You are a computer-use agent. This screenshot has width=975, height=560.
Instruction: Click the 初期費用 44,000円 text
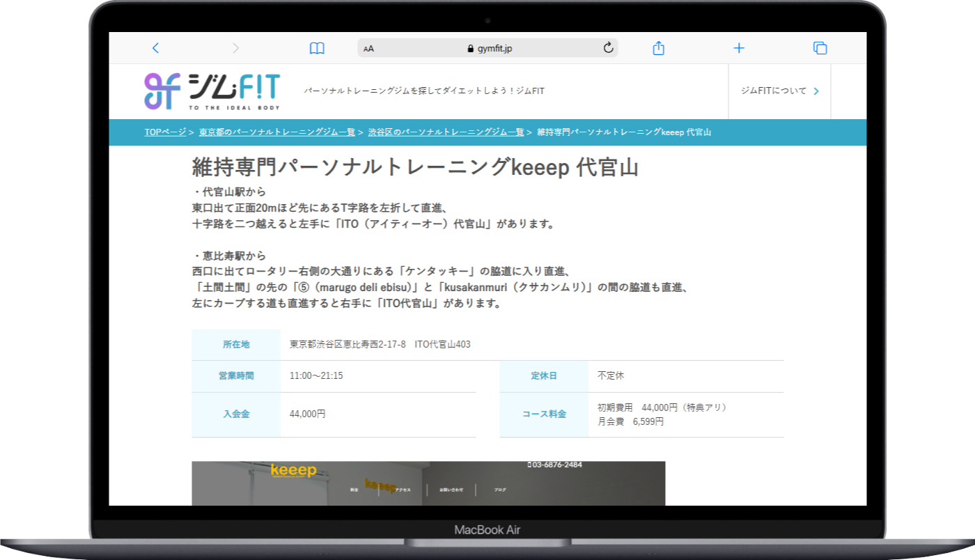pyautogui.click(x=662, y=407)
